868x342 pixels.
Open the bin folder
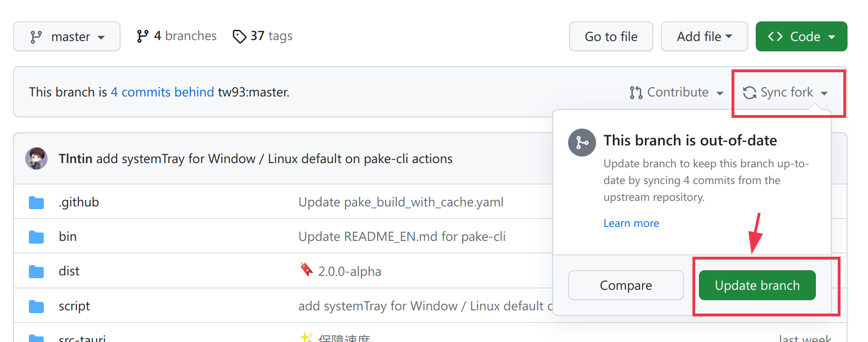[68, 237]
